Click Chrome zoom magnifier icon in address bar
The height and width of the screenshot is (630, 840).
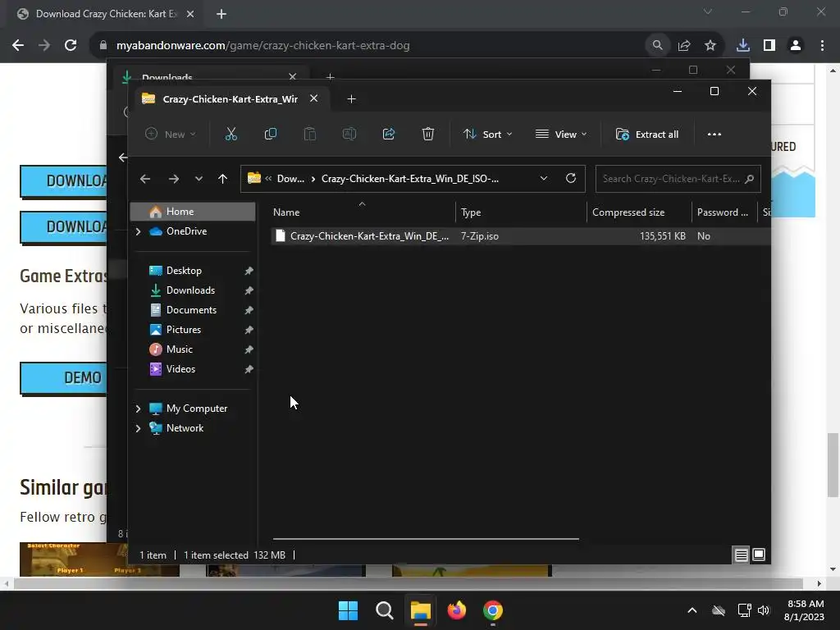click(657, 46)
